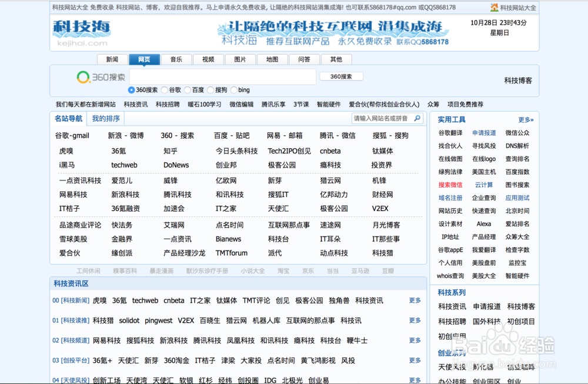588x384 pixels.
Task: Open the whois查询 tool link
Action: (x=450, y=276)
